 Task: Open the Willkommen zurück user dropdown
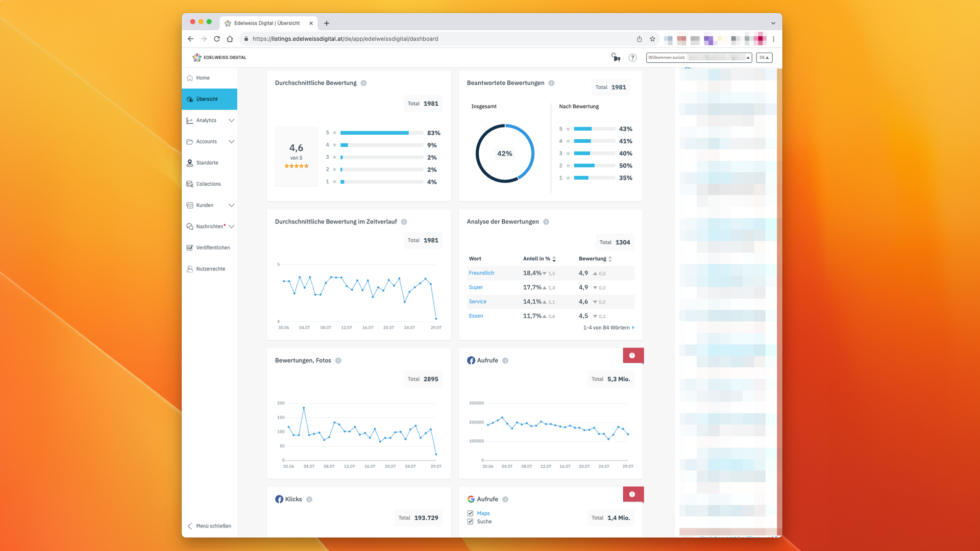point(699,58)
